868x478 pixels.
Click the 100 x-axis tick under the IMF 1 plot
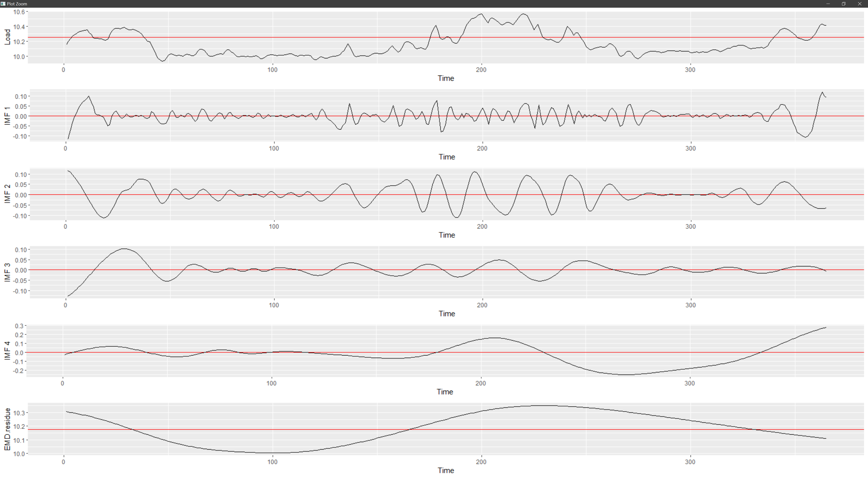pyautogui.click(x=274, y=148)
